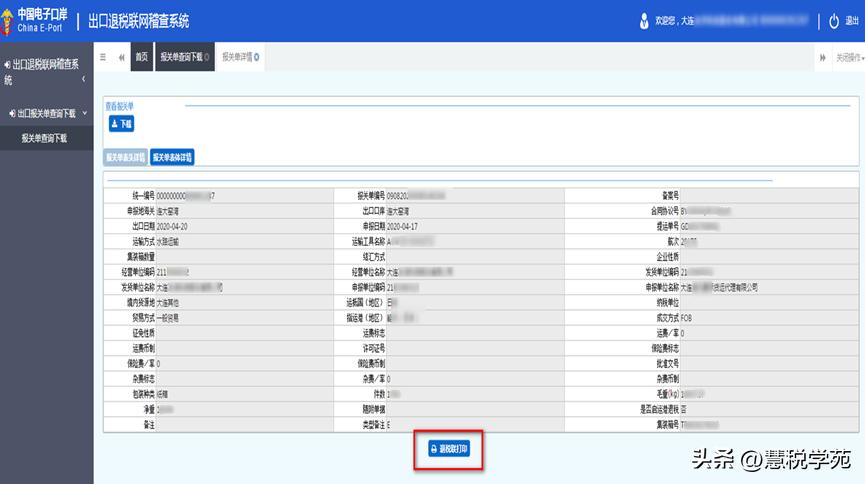Viewport: 865px width, 484px height.
Task: Close the 报关单详情 tab via its close icon
Action: pos(258,57)
